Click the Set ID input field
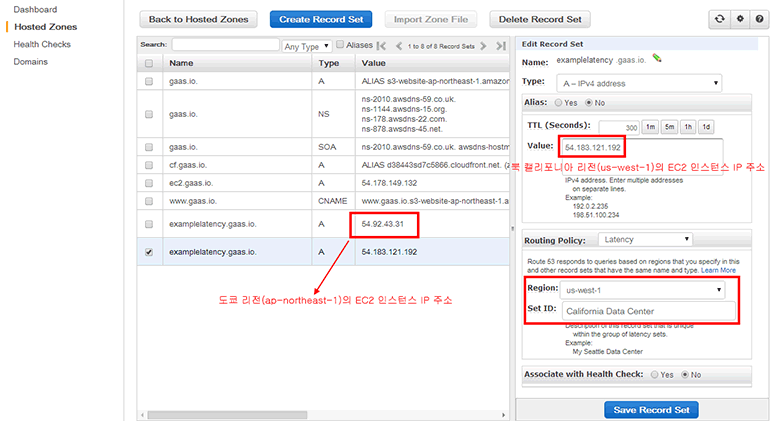Viewport: 770px width, 421px height. [x=649, y=311]
